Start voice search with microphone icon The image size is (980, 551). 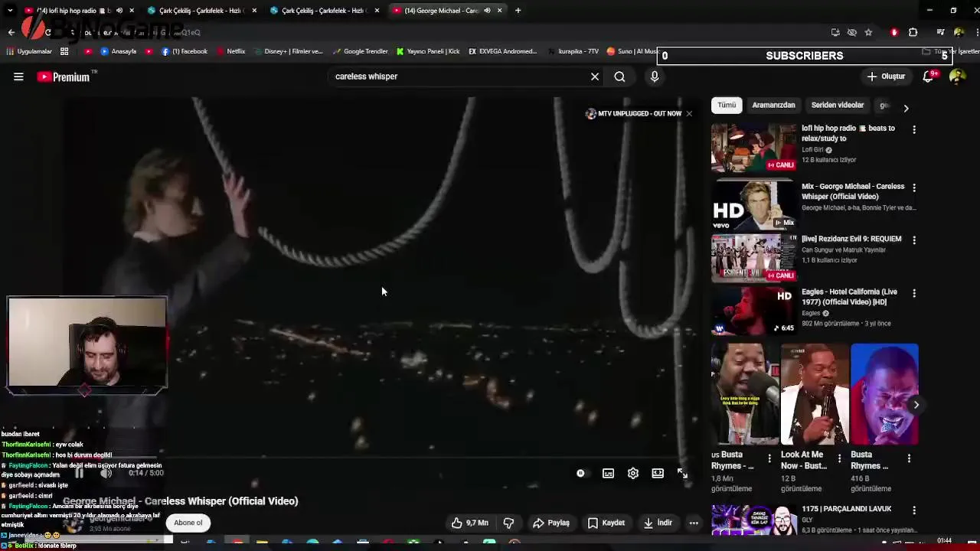click(655, 77)
